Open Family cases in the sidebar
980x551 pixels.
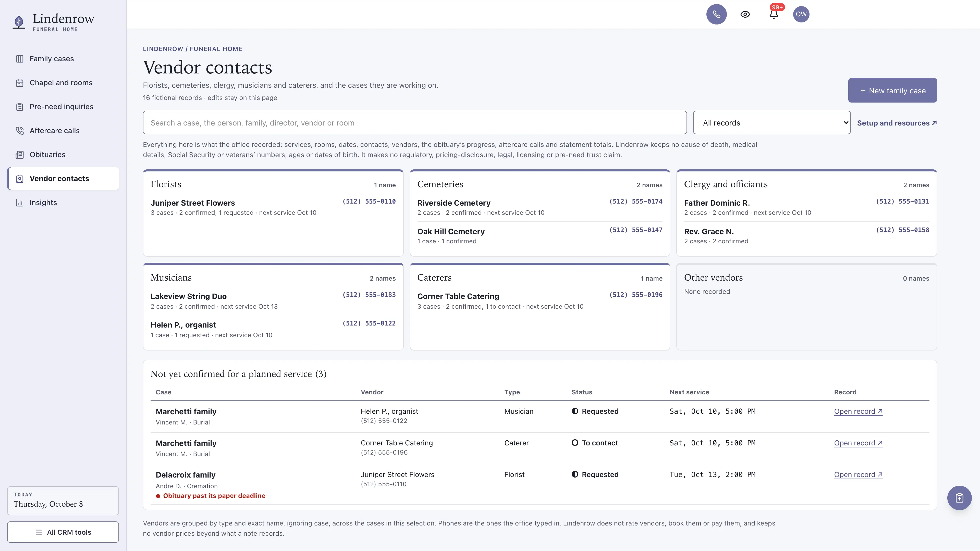pyautogui.click(x=63, y=59)
